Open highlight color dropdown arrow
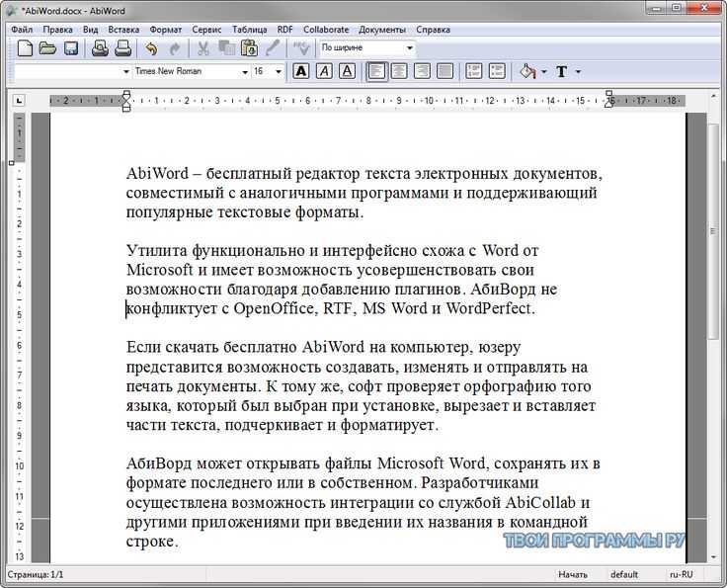727x588 pixels. [x=544, y=72]
